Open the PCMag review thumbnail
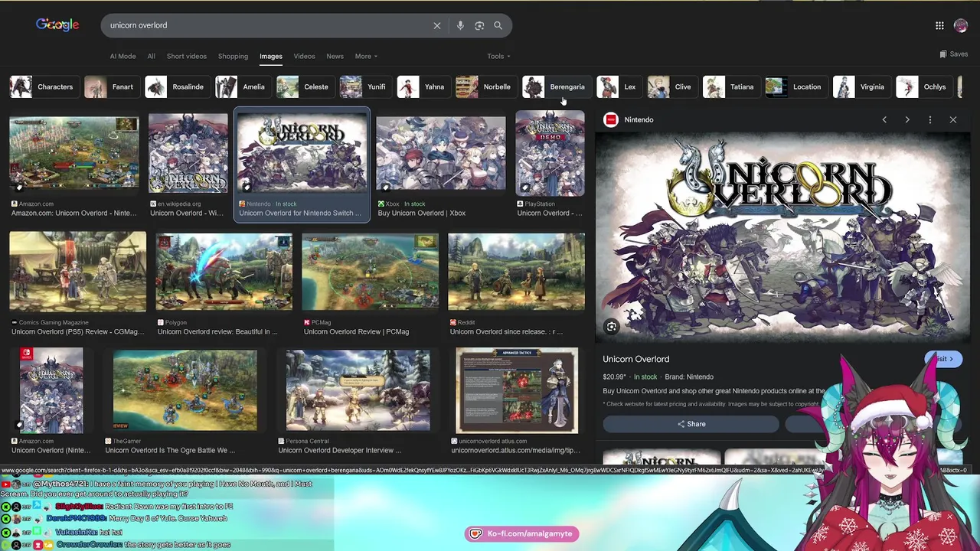This screenshot has height=551, width=980. tap(370, 272)
